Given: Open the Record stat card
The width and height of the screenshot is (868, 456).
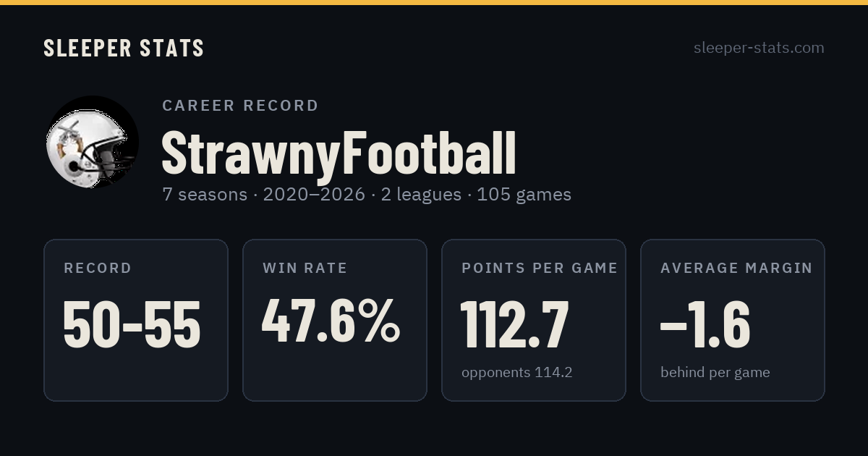Looking at the screenshot, I should (136, 320).
